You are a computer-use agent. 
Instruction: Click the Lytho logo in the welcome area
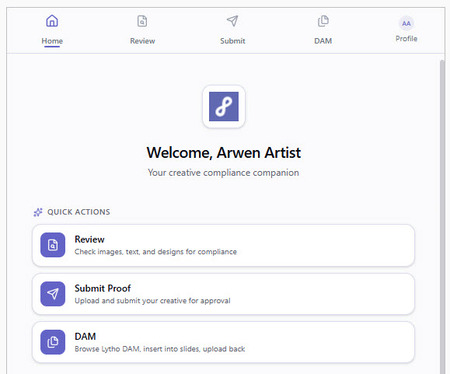coord(224,106)
